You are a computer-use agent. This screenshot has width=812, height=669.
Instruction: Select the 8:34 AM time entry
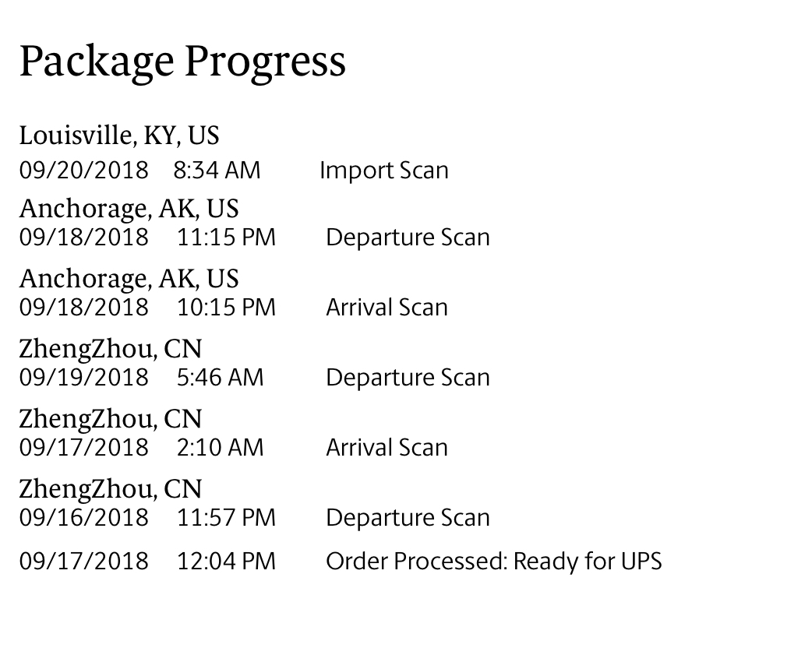(x=217, y=171)
